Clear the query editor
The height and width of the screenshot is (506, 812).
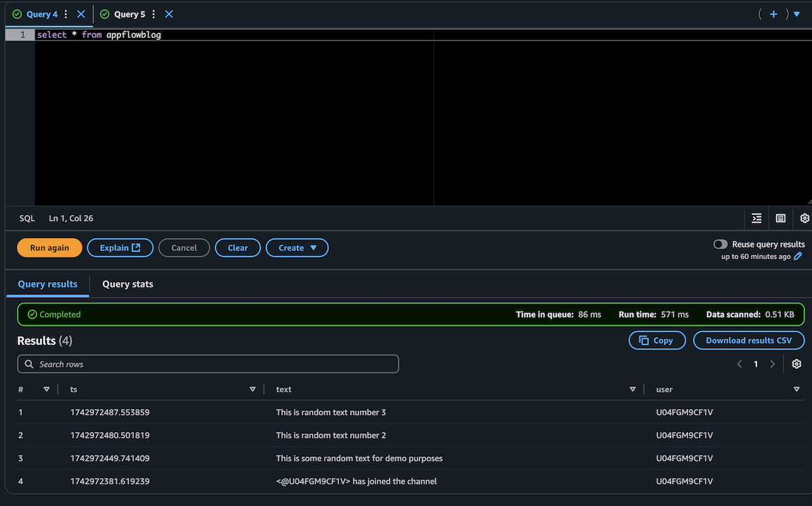coord(238,248)
